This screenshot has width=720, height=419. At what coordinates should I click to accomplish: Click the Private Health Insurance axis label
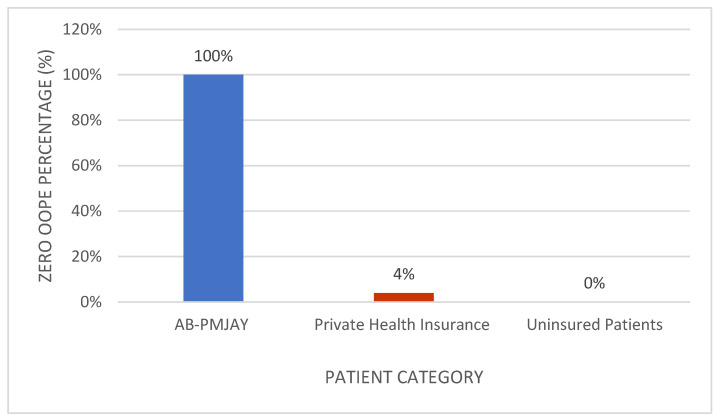coord(402,325)
